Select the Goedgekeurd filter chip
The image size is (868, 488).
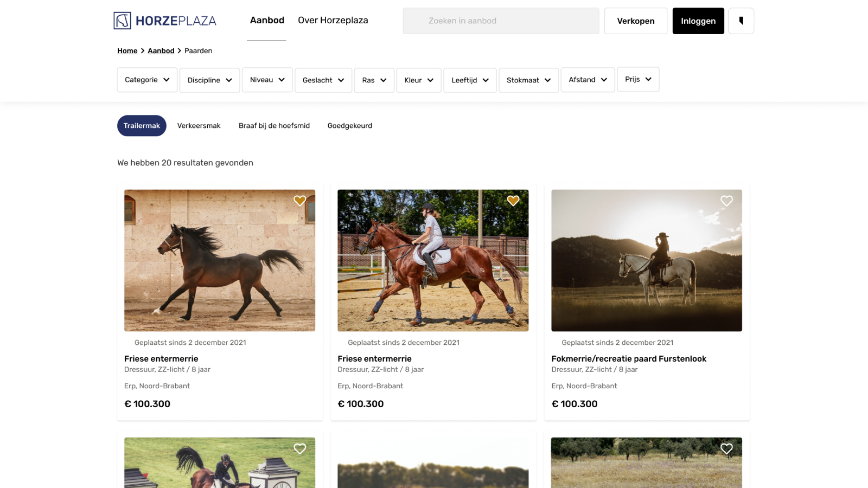350,126
